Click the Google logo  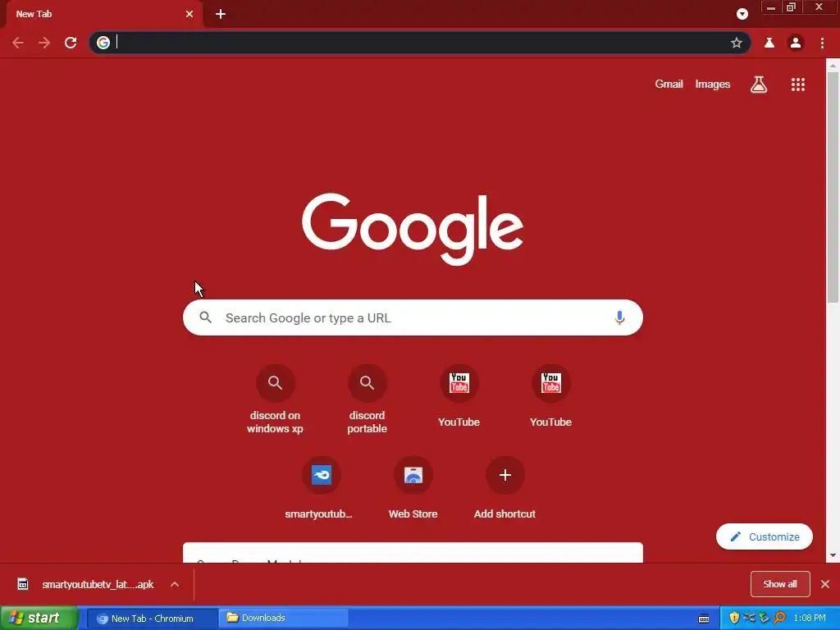[413, 229]
